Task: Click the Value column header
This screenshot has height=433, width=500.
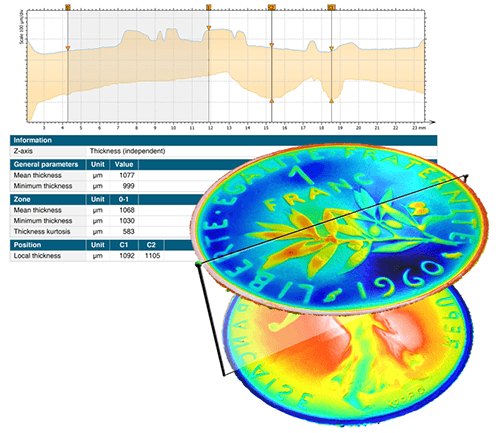Action: (x=124, y=164)
